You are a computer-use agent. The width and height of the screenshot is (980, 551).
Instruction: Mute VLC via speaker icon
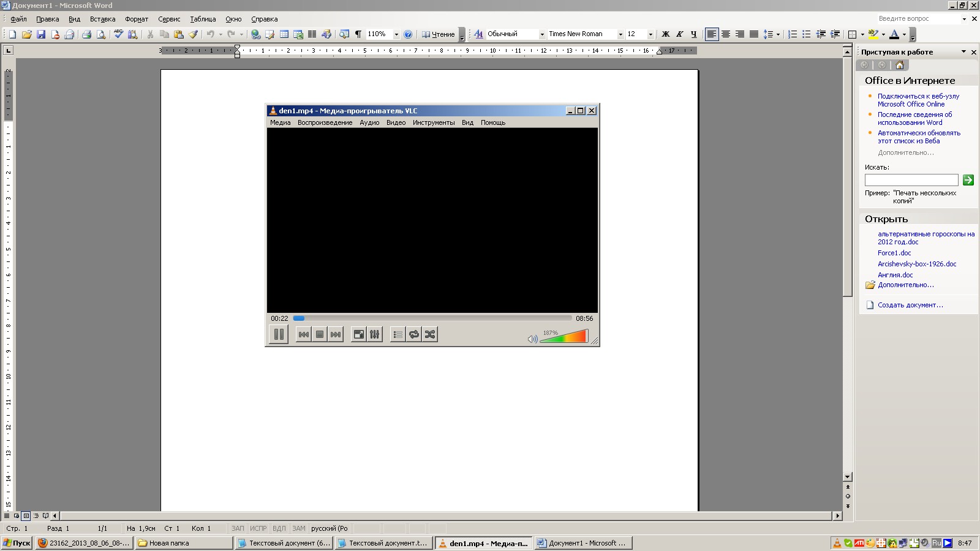[532, 339]
